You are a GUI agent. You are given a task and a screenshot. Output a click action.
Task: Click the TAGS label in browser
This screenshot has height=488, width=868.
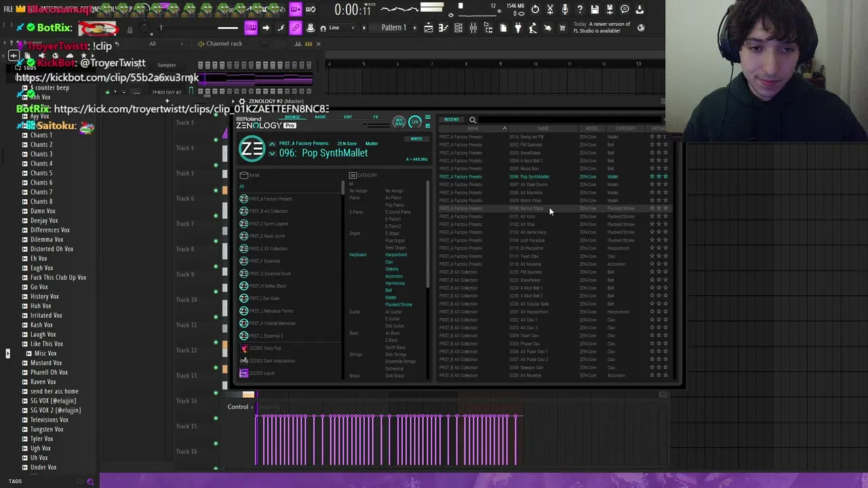point(15,481)
